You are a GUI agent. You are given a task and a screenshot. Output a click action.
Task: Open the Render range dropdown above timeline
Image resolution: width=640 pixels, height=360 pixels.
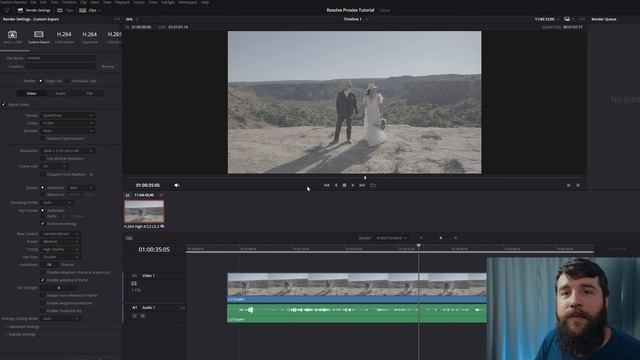(391, 238)
